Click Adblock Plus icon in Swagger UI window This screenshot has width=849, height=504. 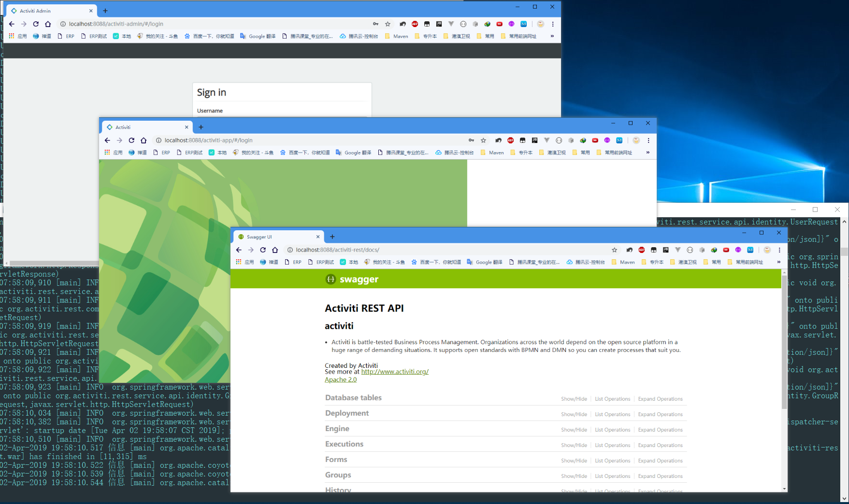pyautogui.click(x=642, y=250)
